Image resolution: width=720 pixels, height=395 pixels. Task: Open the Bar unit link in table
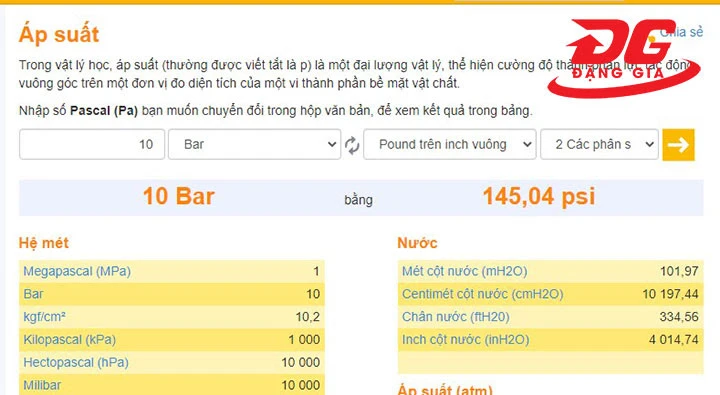click(33, 294)
